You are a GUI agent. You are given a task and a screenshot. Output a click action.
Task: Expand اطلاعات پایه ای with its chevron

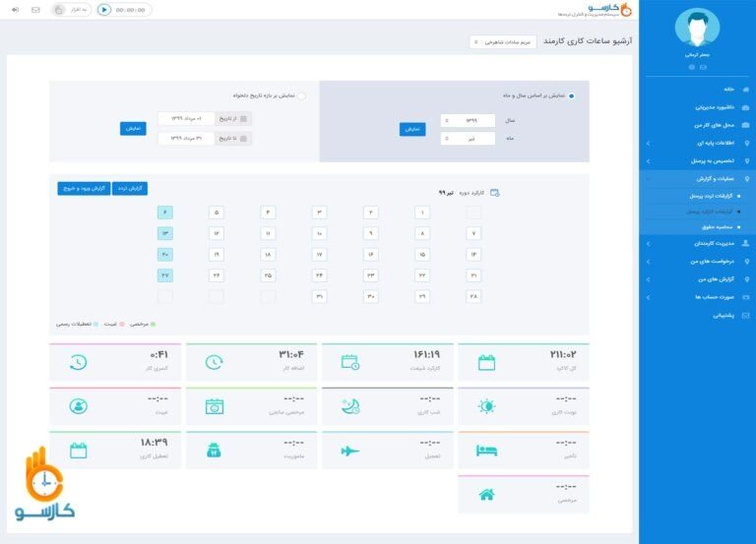[x=648, y=144]
